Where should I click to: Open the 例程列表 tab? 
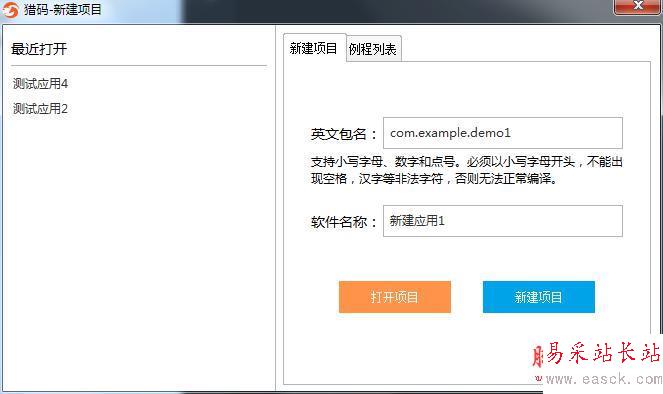point(373,49)
